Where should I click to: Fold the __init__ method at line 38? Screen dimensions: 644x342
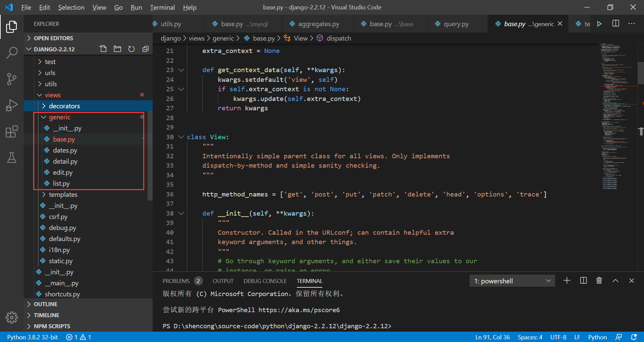[x=181, y=213]
